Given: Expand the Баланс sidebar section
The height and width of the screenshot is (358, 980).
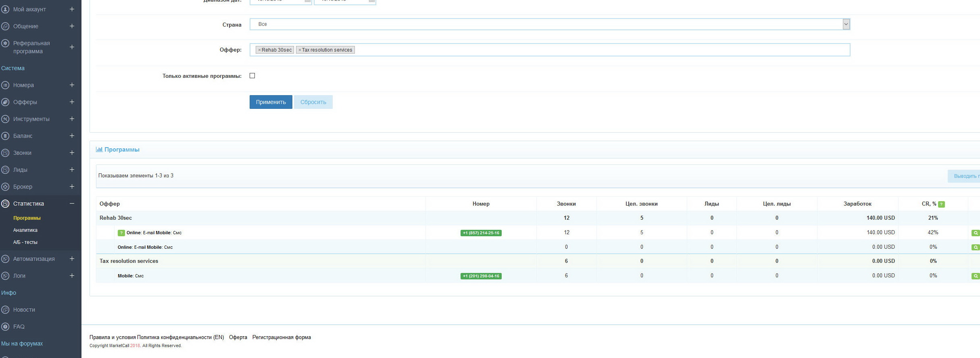Looking at the screenshot, I should pos(72,136).
